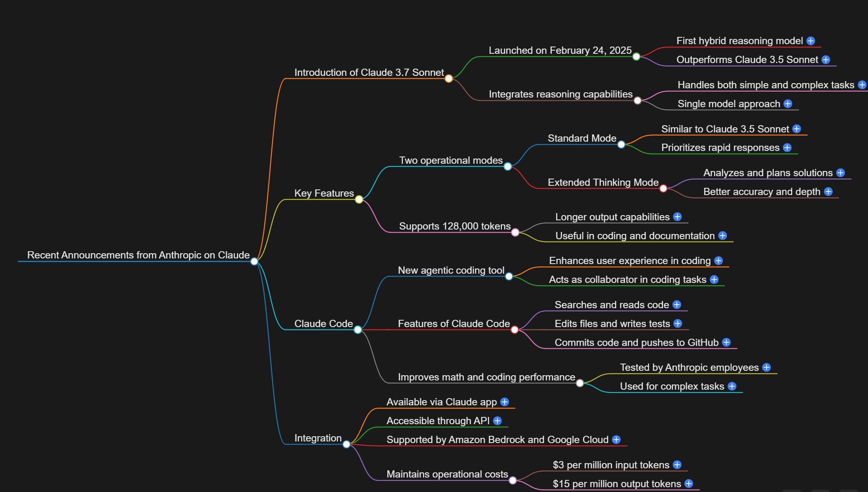The image size is (868, 492).
Task: Collapse Improves math and coding performance node circle
Action: coord(580,383)
